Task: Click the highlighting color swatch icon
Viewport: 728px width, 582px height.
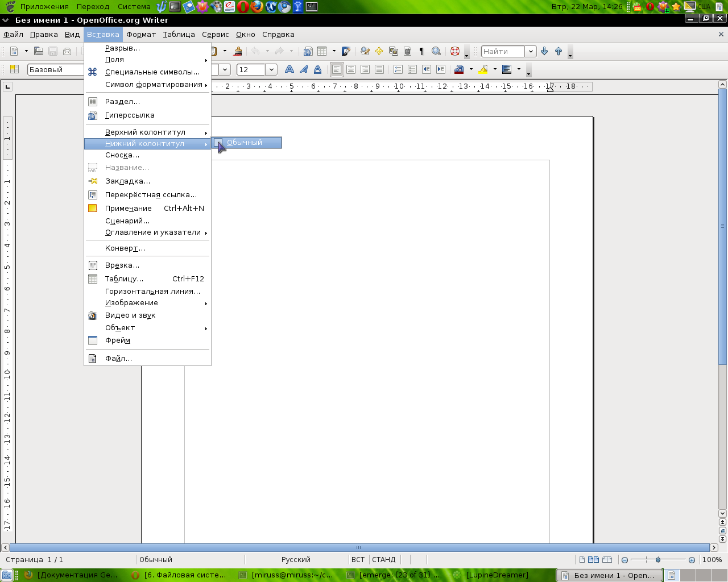Action: pyautogui.click(x=483, y=69)
